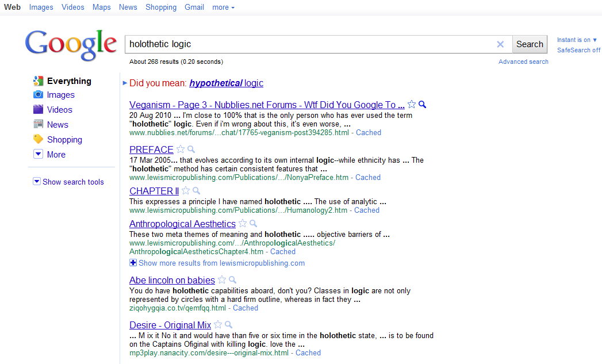602x364 pixels.
Task: Star the Veganism Nubblies.net result
Action: click(412, 105)
